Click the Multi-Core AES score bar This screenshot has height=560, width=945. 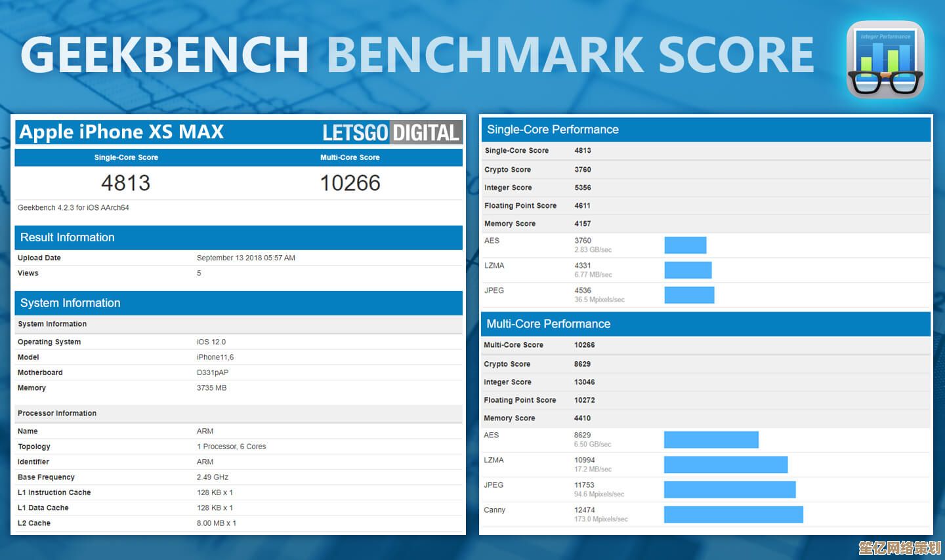(x=711, y=440)
